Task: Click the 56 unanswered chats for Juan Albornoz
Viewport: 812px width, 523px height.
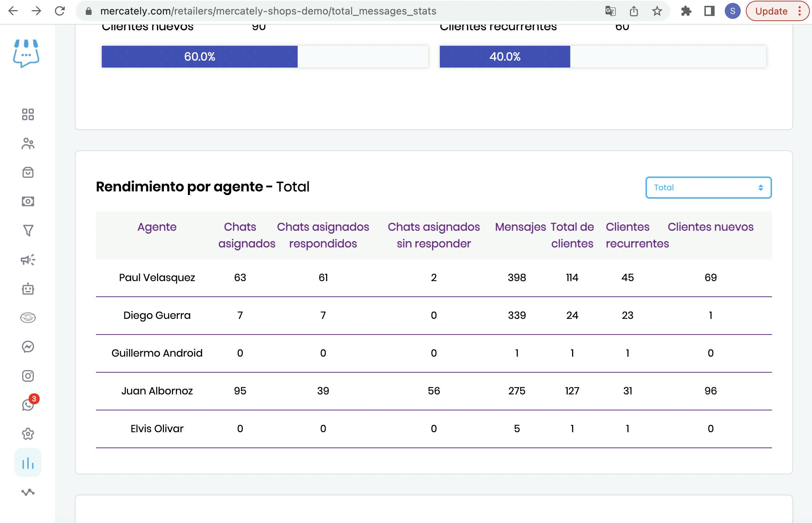Action: coord(434,391)
